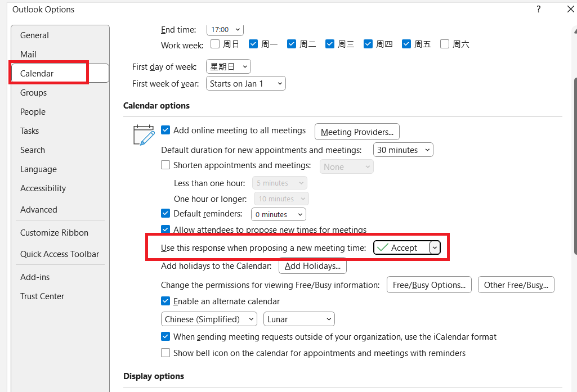Click the Add Holidays button

pos(313,266)
